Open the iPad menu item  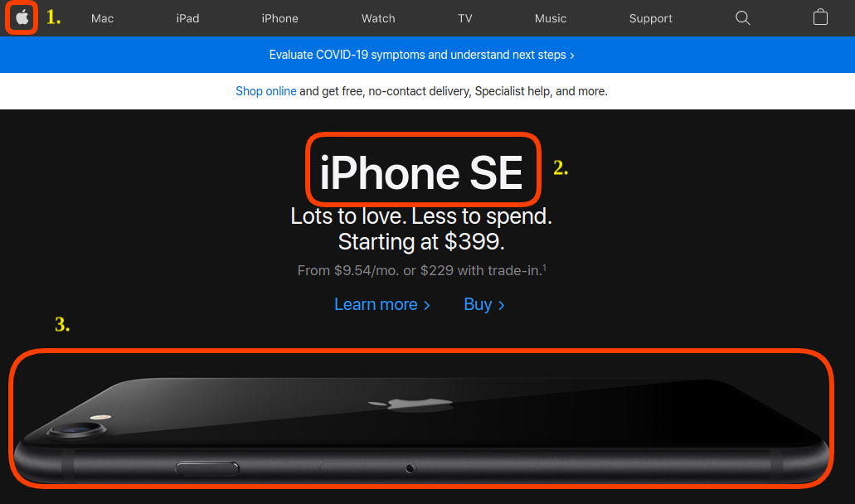(187, 18)
